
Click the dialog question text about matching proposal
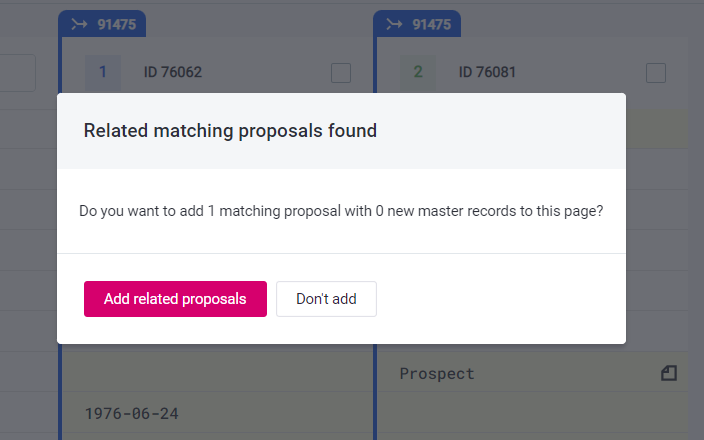[341, 212]
